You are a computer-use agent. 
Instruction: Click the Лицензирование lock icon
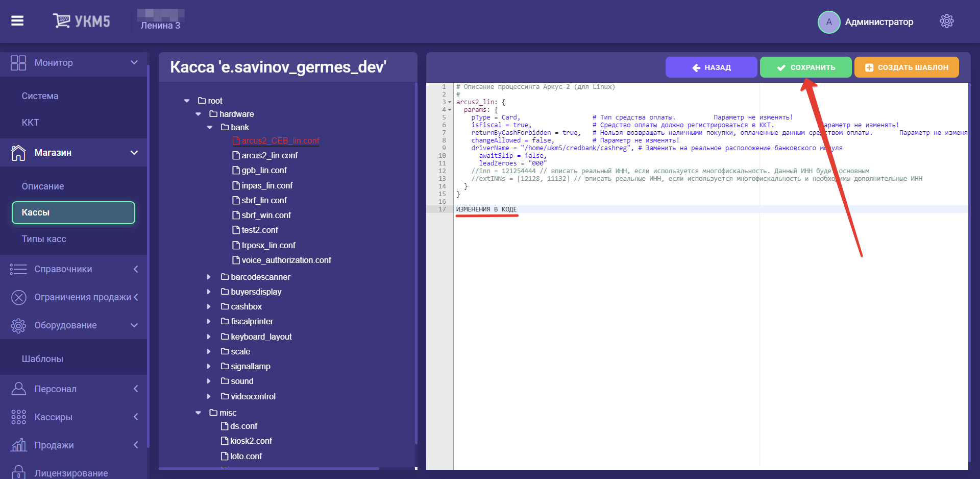coord(18,472)
